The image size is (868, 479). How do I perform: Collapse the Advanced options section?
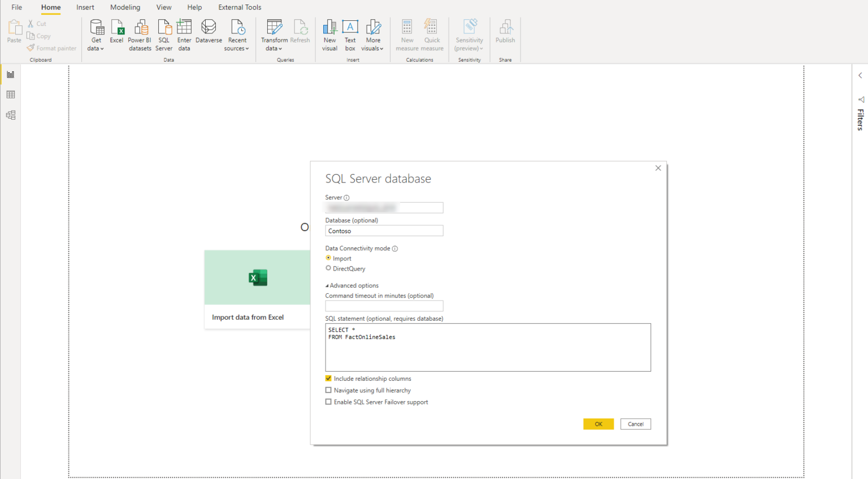click(x=352, y=285)
